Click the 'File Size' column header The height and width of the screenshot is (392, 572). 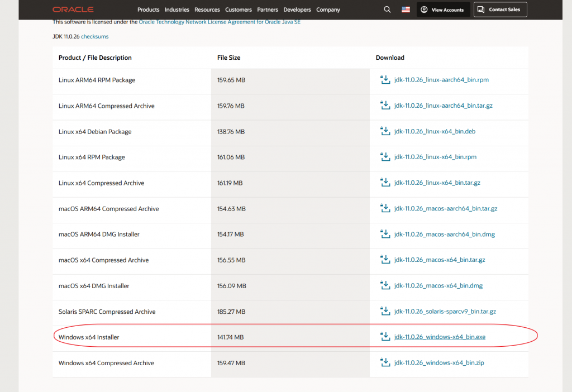tap(228, 58)
